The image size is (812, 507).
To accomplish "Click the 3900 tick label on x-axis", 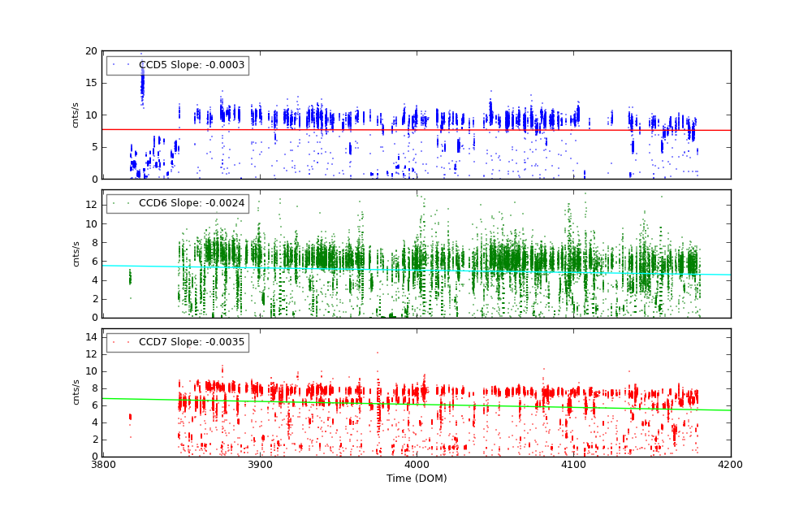I will click(x=260, y=464).
